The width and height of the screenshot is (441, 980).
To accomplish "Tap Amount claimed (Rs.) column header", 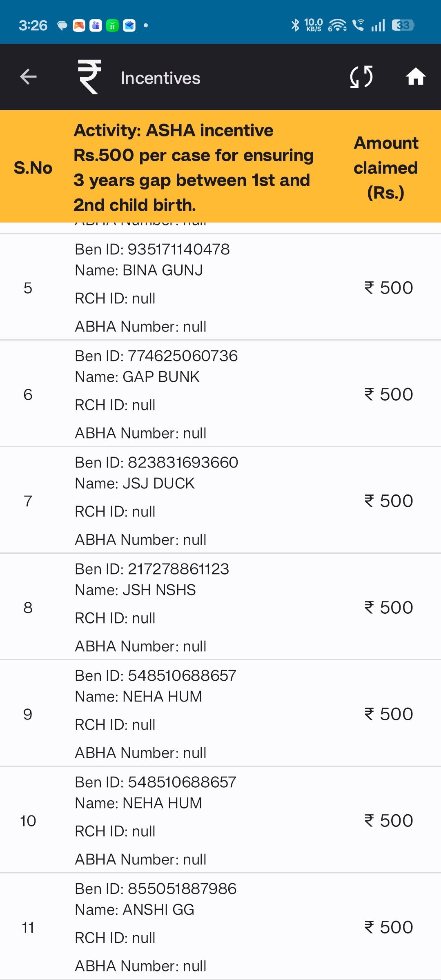I will [x=386, y=168].
